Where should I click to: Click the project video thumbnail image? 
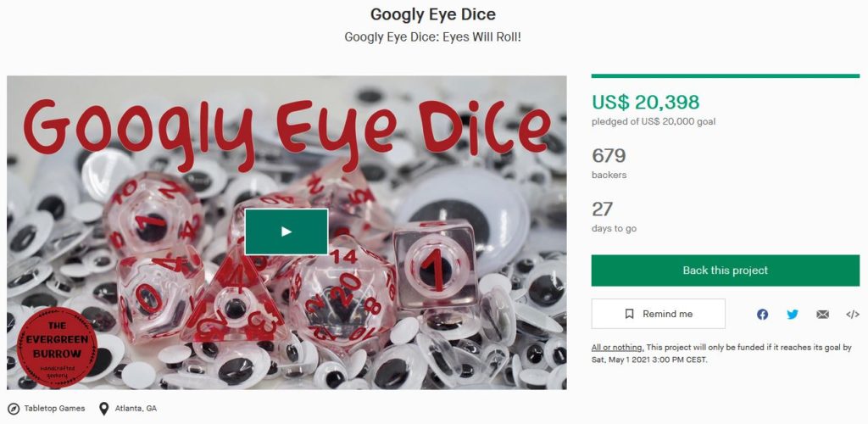click(287, 232)
